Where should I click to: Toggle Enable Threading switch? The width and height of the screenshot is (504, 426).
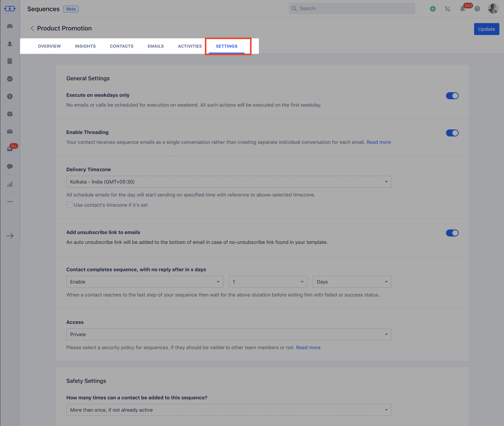click(452, 133)
